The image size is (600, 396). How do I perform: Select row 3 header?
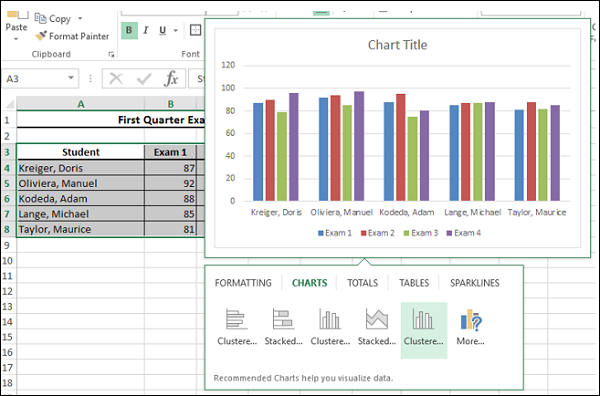pyautogui.click(x=7, y=152)
